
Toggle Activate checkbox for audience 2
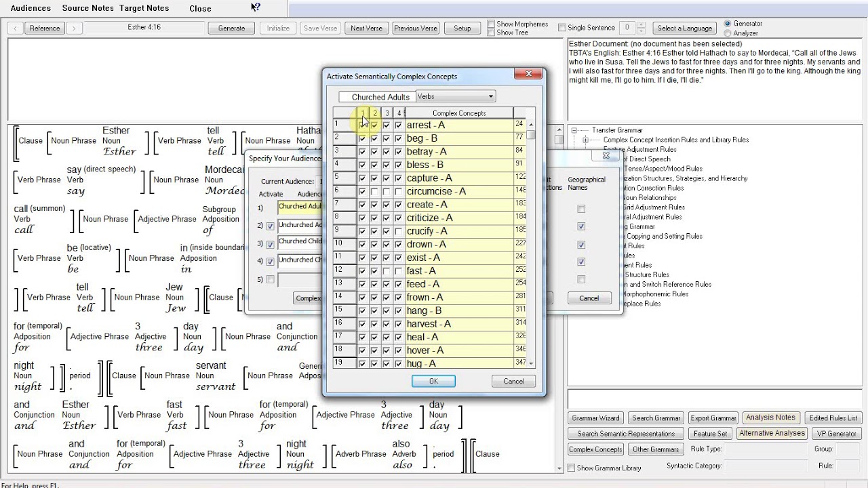271,226
